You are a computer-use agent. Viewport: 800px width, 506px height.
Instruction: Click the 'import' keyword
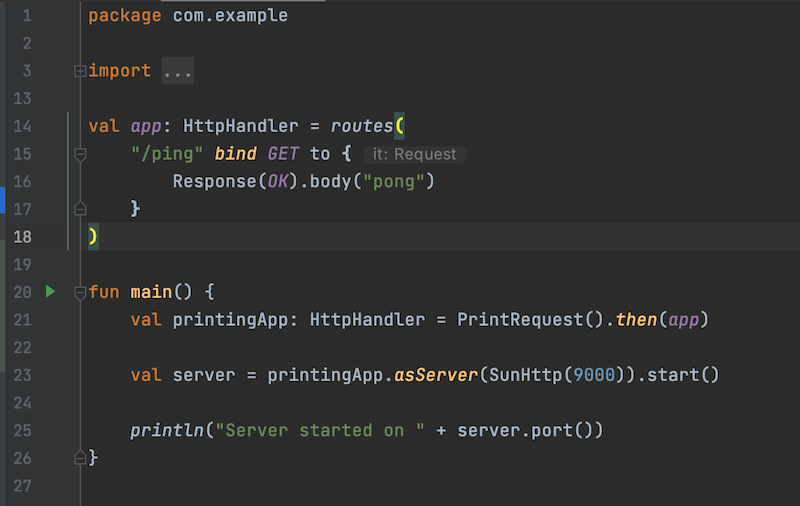(120, 70)
